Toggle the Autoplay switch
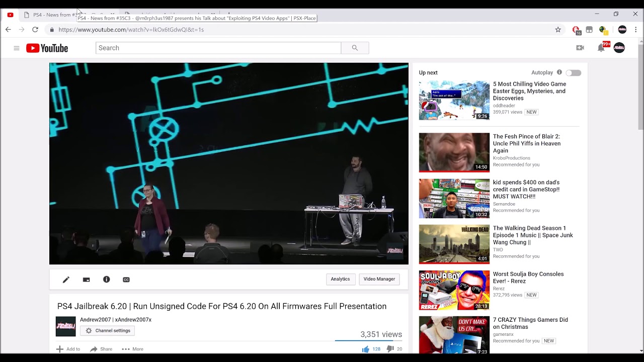 (573, 73)
